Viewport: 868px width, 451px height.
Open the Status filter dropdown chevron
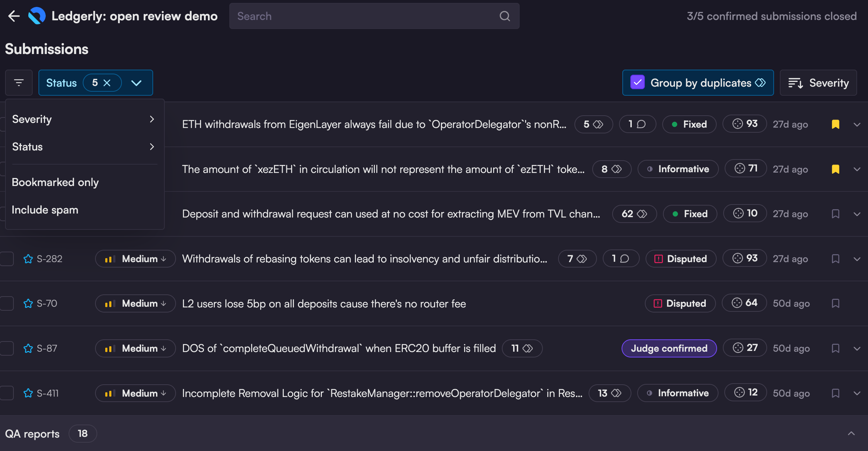136,83
